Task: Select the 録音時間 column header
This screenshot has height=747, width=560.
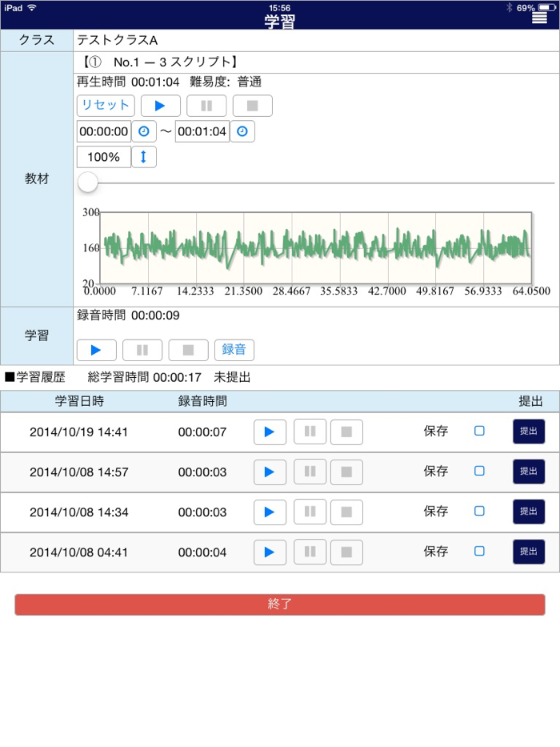Action: point(202,401)
